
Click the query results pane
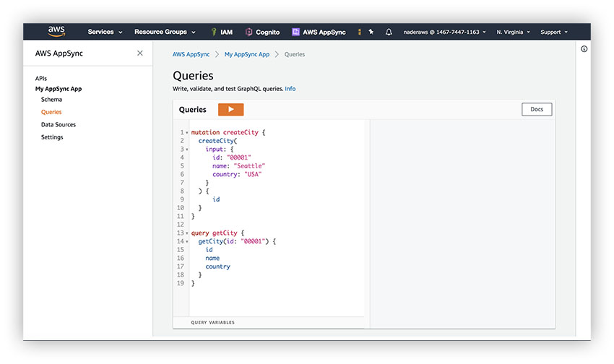[x=462, y=224]
